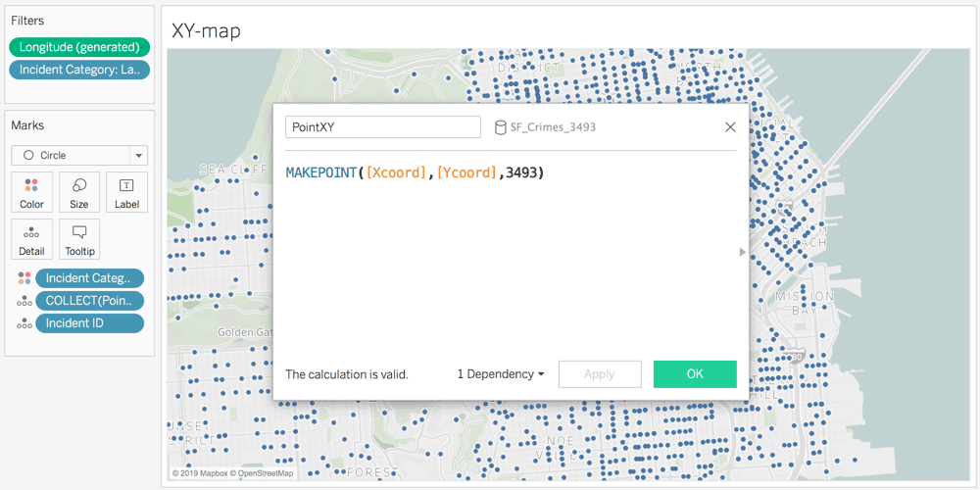Select the Incident Category filter pill
Image resolution: width=980 pixels, height=490 pixels.
79,70
